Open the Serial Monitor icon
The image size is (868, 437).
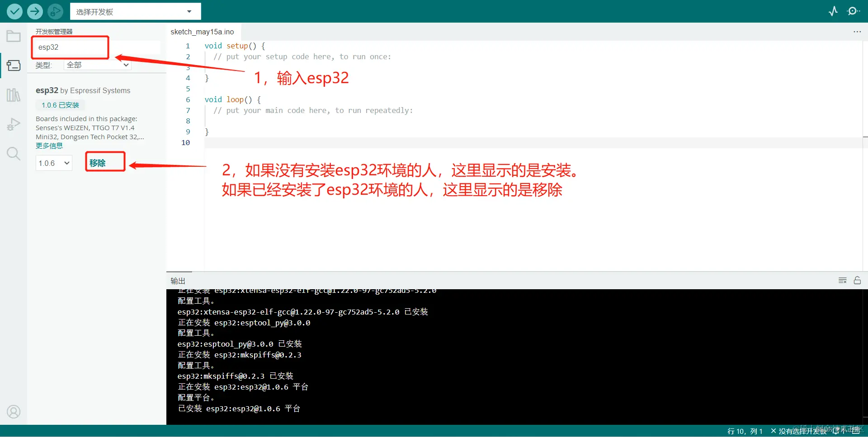(x=854, y=11)
